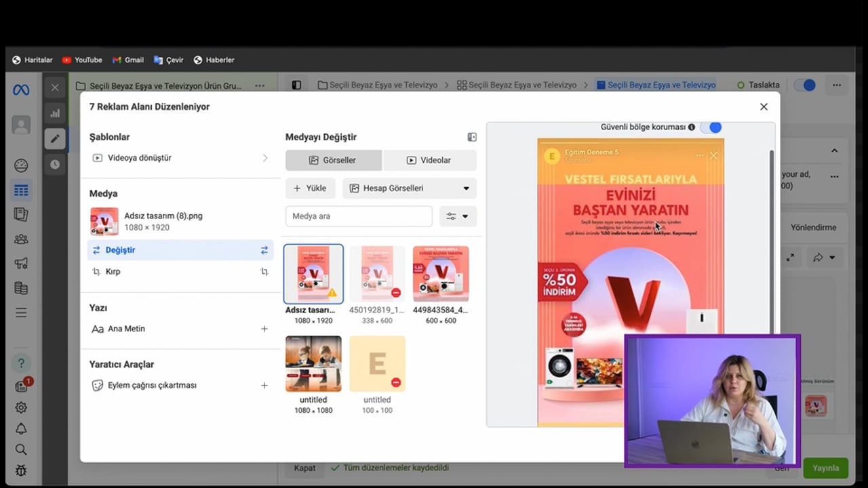868x488 pixels.
Task: Open the settings gear in sidebar
Action: (x=21, y=407)
